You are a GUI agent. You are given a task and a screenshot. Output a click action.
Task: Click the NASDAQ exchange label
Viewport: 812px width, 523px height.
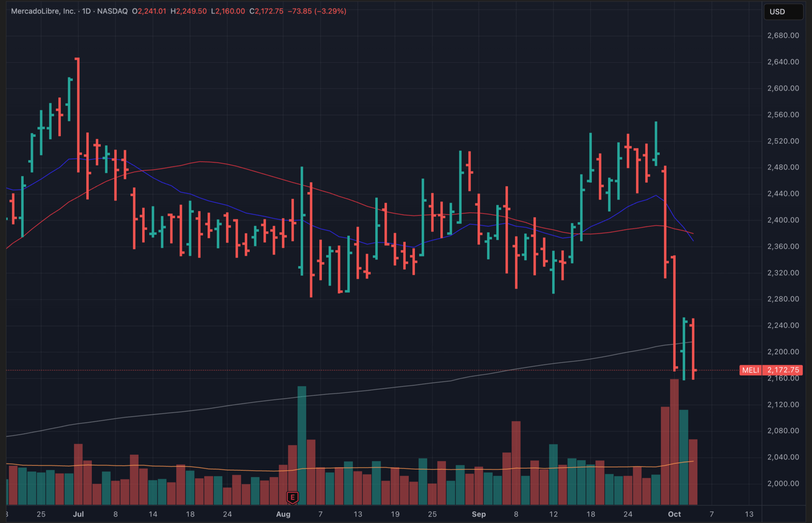coord(112,11)
